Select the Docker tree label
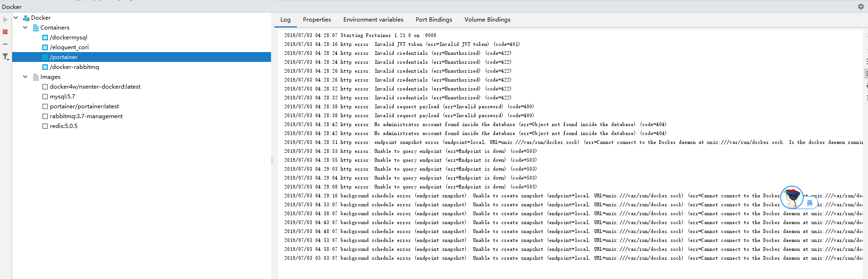868x279 pixels. pos(41,18)
